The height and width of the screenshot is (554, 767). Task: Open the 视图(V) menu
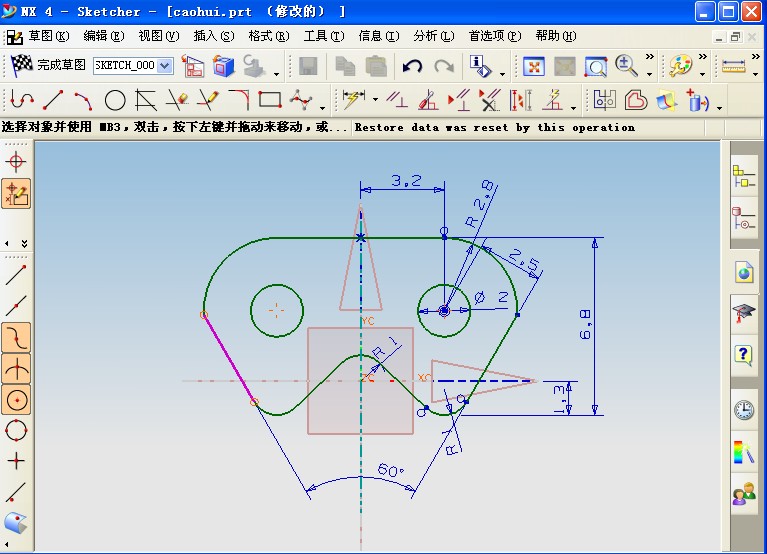tap(158, 36)
